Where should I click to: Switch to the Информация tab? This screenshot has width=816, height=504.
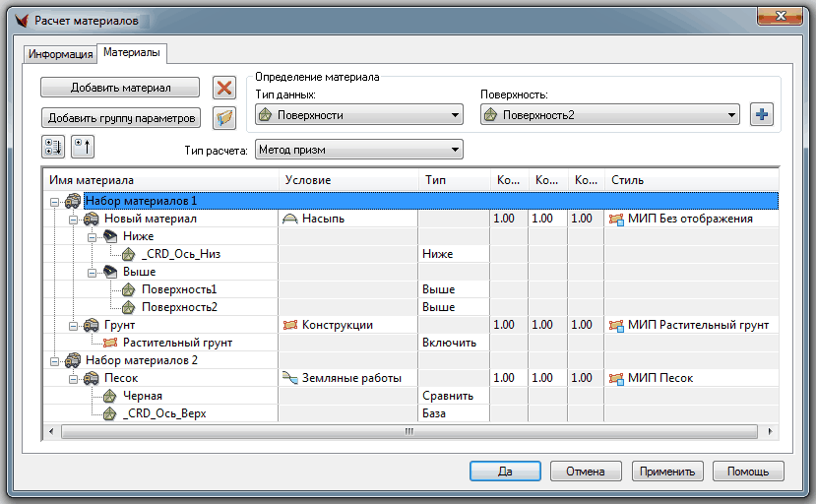pyautogui.click(x=60, y=54)
